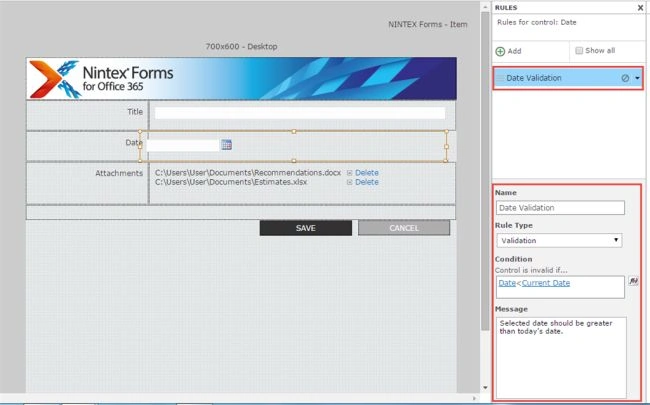Viewport: 650px width, 405px height.
Task: Click the green Add rule icon
Action: coord(500,51)
